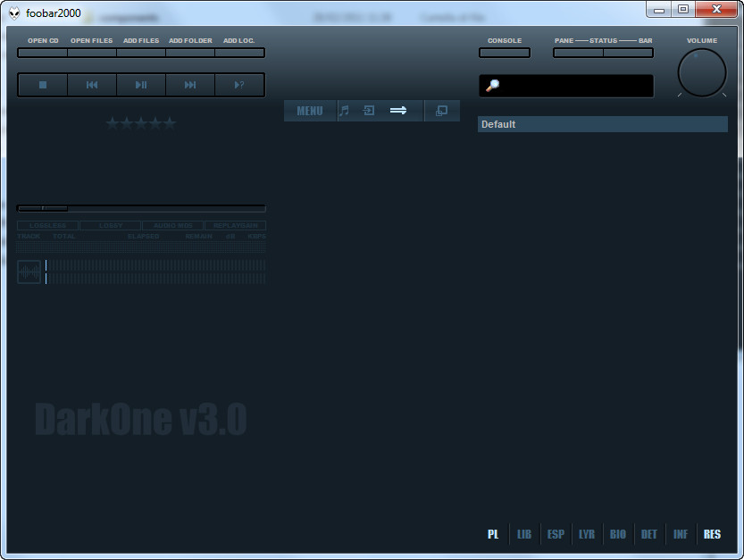Click the arrow-into-box icon beside MENU
This screenshot has width=744, height=560.
coord(369,111)
